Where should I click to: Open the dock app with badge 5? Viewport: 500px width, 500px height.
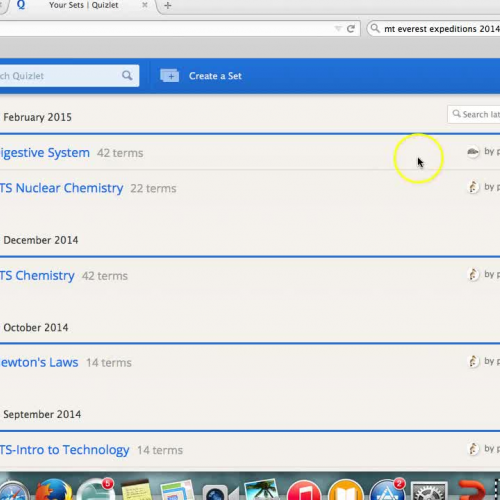(95, 489)
